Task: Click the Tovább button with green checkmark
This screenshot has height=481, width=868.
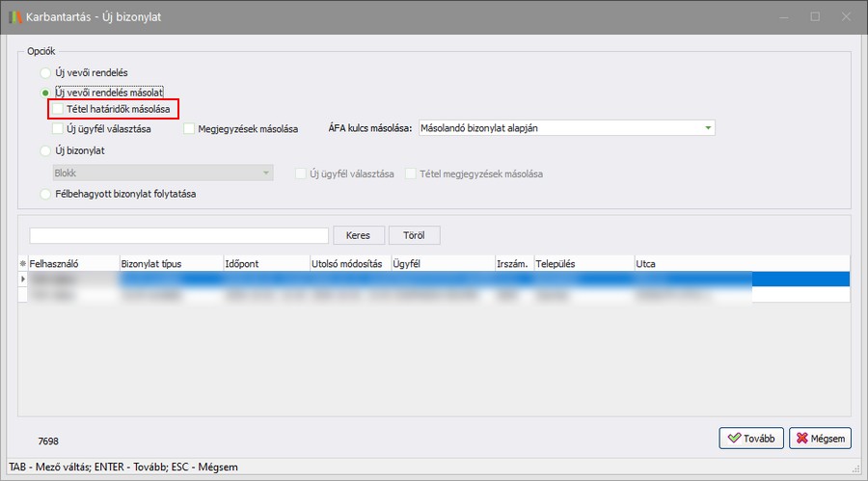Action: tap(750, 439)
